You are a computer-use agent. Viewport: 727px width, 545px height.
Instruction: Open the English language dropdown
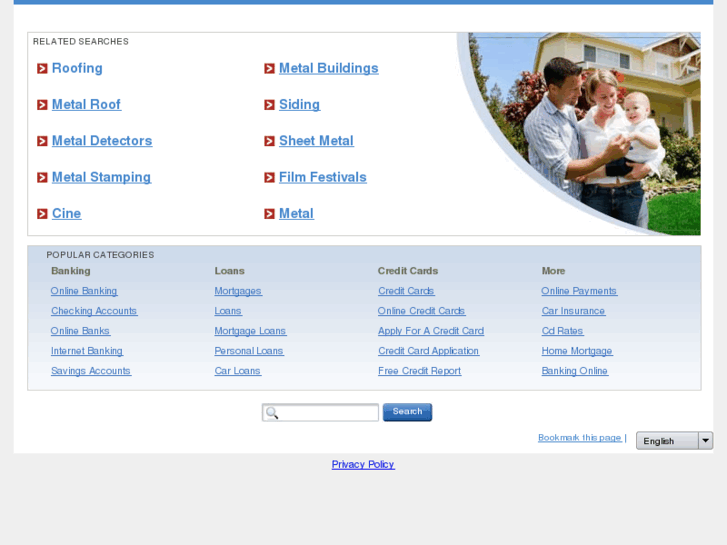point(674,441)
